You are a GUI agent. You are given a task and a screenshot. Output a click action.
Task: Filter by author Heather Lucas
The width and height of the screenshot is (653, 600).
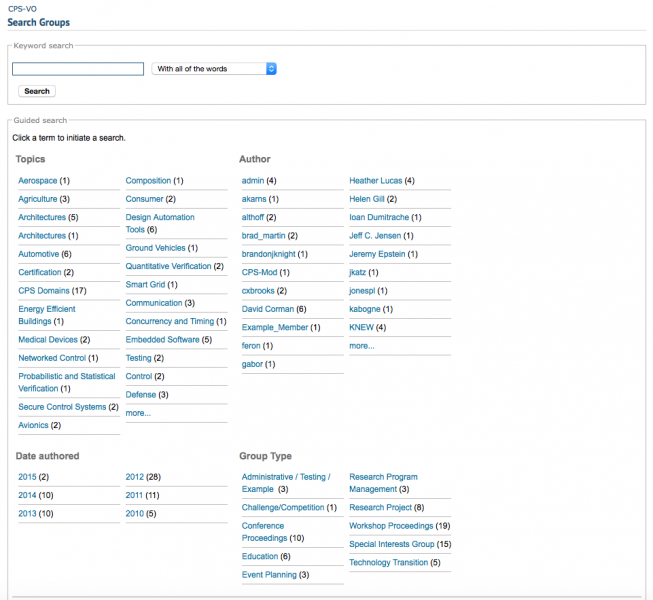coord(375,181)
